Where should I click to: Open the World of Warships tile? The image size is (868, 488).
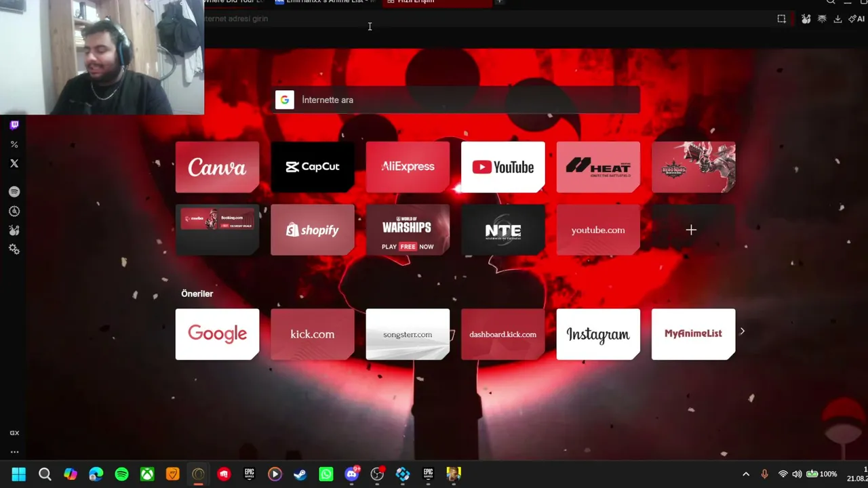click(x=408, y=230)
